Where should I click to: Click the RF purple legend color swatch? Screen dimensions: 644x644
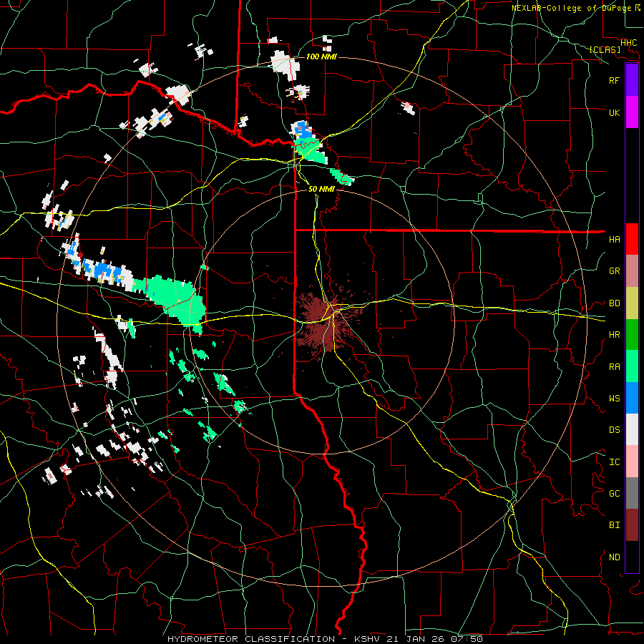coord(632,80)
